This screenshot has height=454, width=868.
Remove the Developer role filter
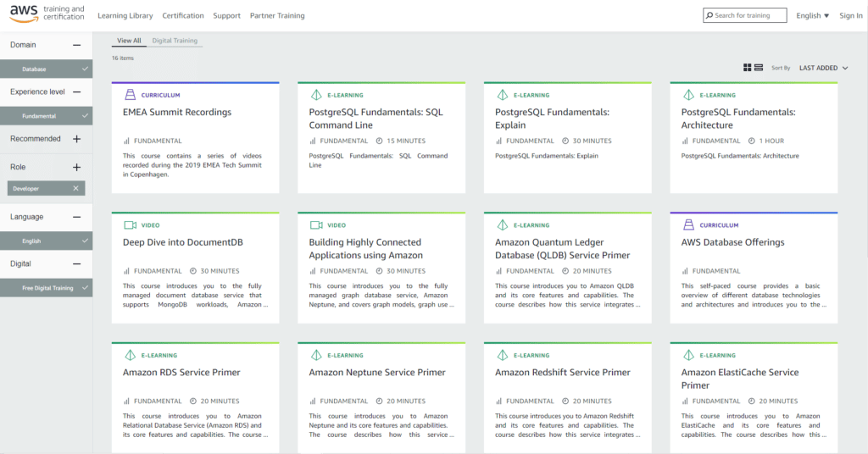tap(75, 188)
